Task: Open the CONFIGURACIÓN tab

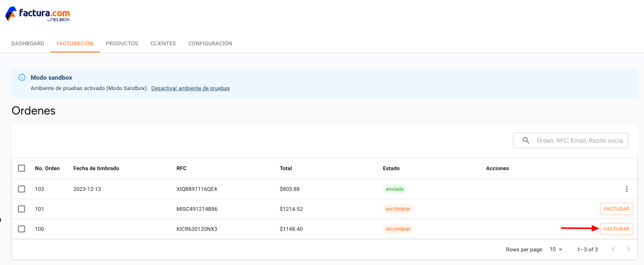Action: [x=210, y=43]
